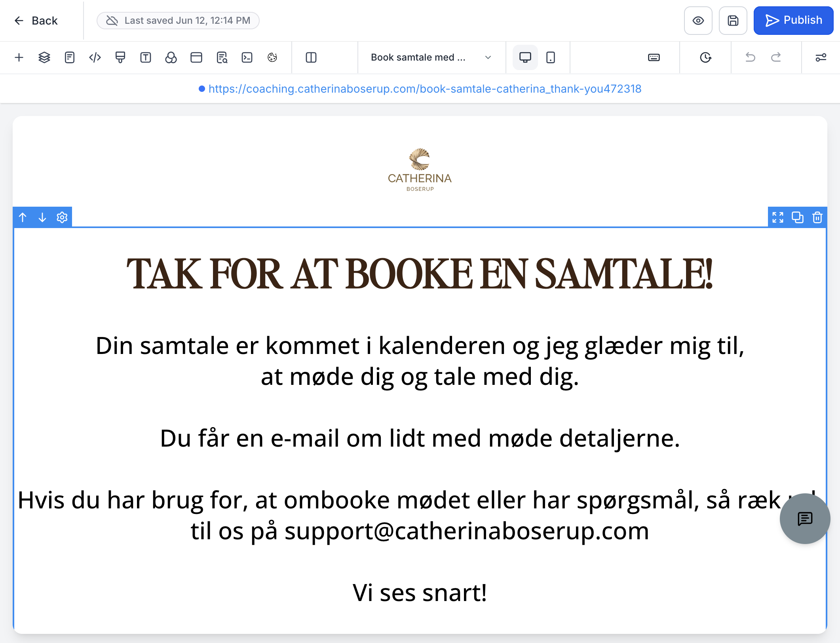This screenshot has width=840, height=643.
Task: Delete the selected section with trash icon
Action: pyautogui.click(x=817, y=217)
